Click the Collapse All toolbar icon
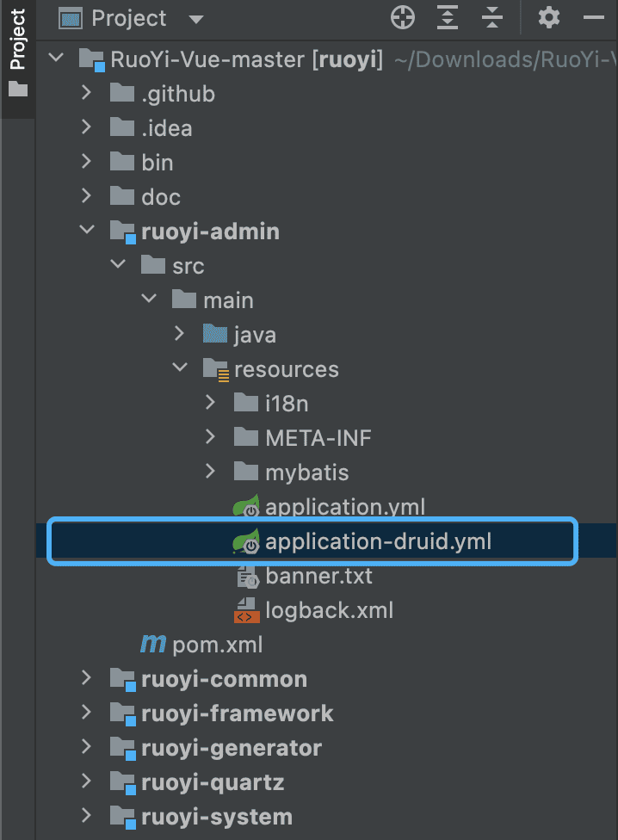The width and height of the screenshot is (618, 840). tap(492, 18)
